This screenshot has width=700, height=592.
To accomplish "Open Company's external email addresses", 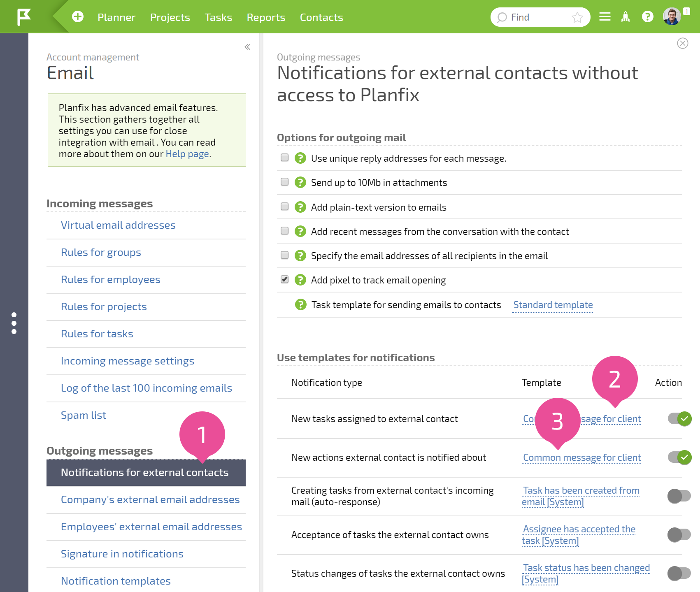I will point(150,499).
